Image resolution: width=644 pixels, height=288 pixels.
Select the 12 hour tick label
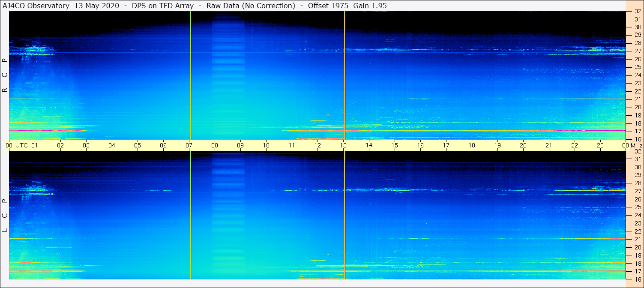tap(318, 145)
